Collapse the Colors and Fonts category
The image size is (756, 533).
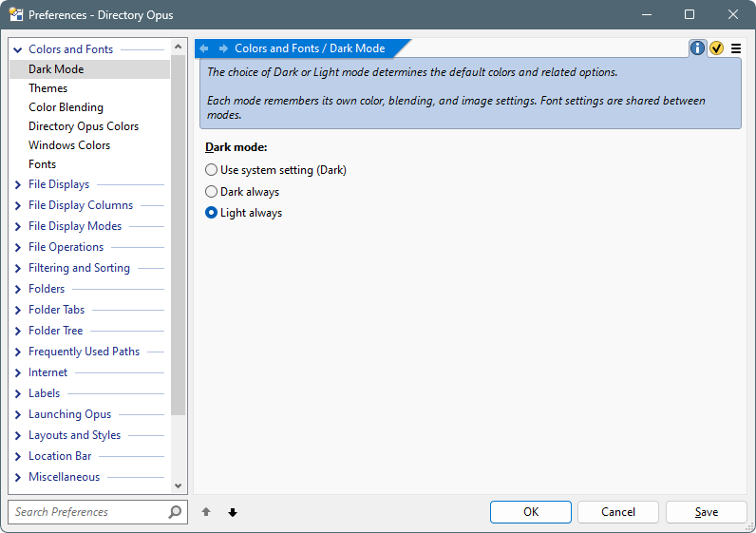(18, 49)
